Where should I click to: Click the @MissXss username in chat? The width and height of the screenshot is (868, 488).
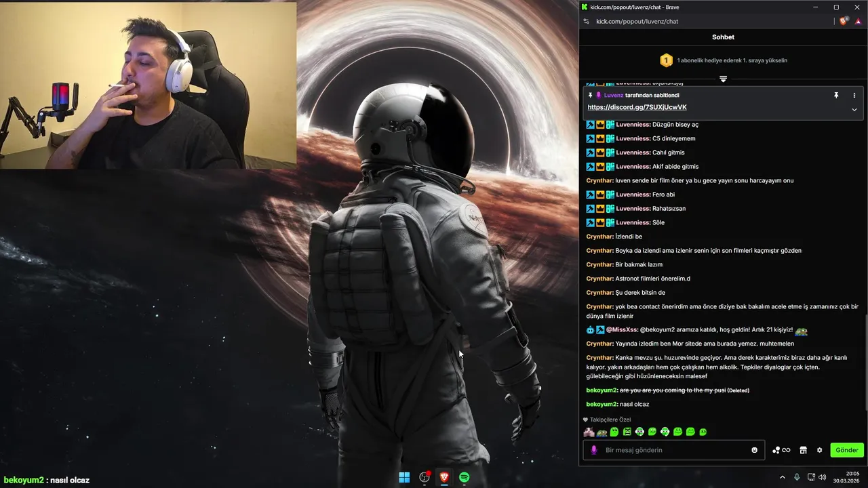621,330
